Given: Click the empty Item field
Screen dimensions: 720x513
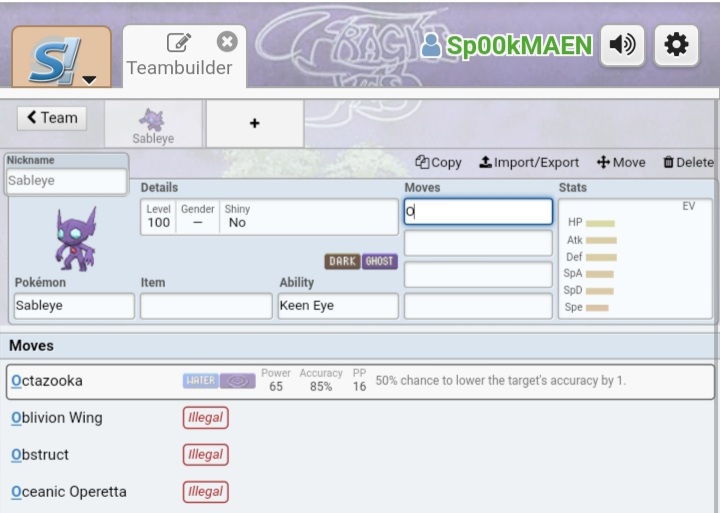Looking at the screenshot, I should 206,305.
